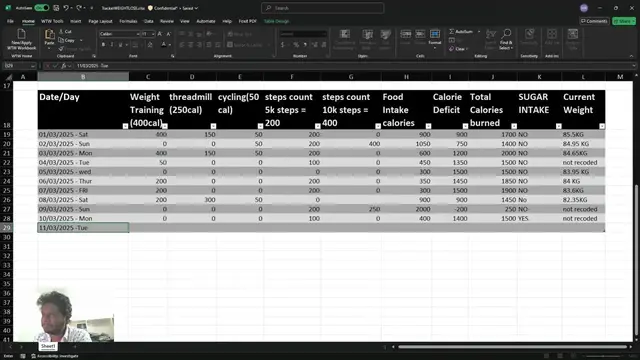Viewport: 640px width, 360px height.
Task: Expand the formula bar
Action: (633, 66)
